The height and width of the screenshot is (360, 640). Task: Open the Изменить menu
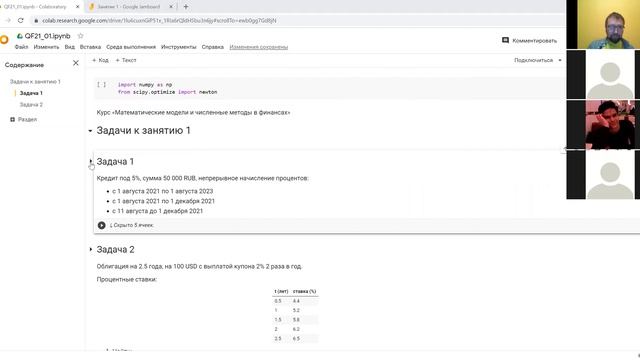(x=46, y=47)
